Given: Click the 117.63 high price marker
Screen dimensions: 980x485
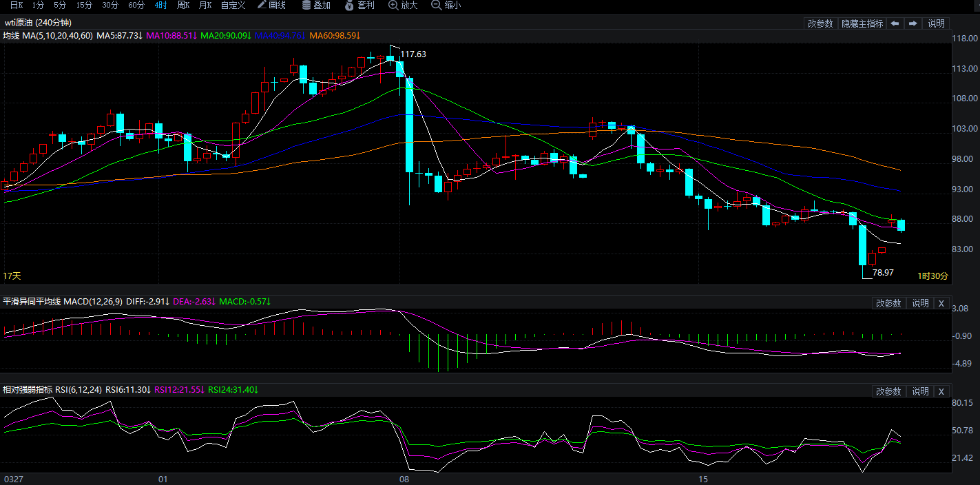Looking at the screenshot, I should point(413,54).
